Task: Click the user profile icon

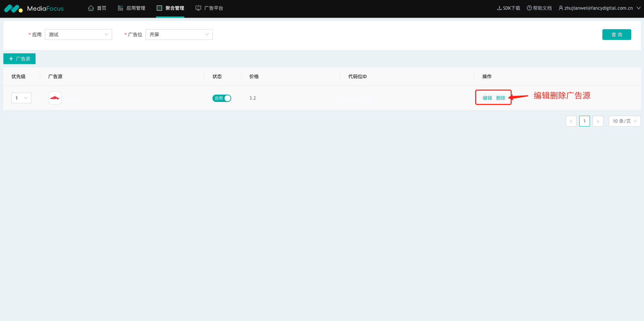Action: [561, 8]
